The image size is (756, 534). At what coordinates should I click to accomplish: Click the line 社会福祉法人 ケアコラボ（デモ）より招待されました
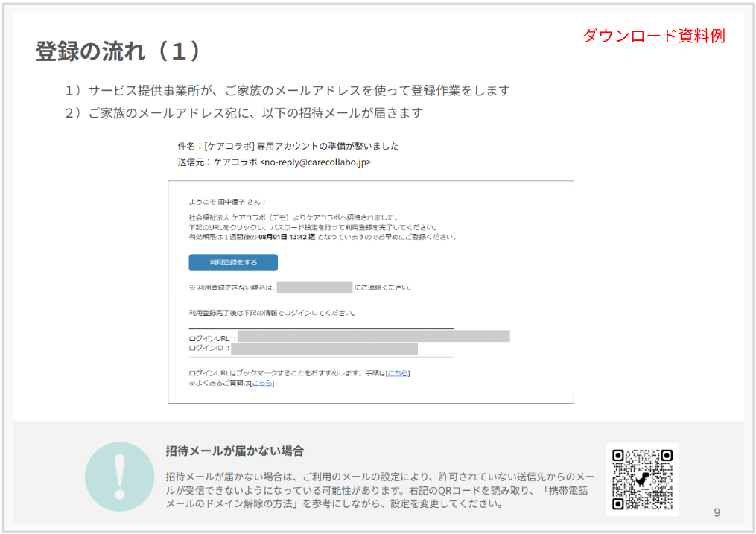click(293, 217)
